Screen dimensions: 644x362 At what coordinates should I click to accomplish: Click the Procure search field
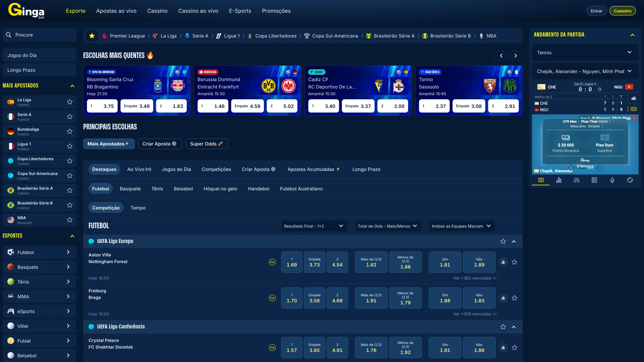(x=40, y=35)
